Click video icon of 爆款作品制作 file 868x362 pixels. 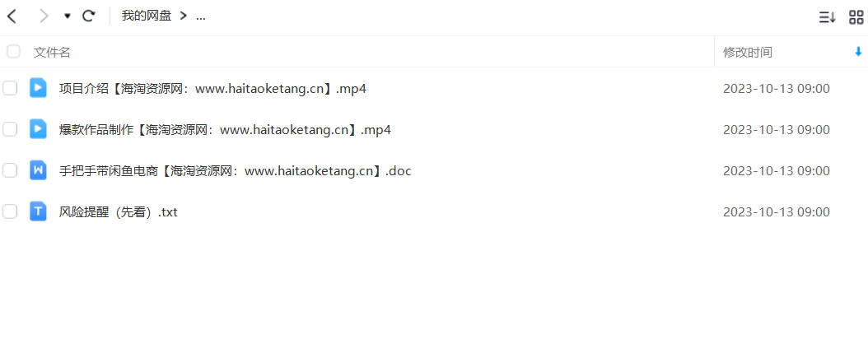pyautogui.click(x=38, y=129)
